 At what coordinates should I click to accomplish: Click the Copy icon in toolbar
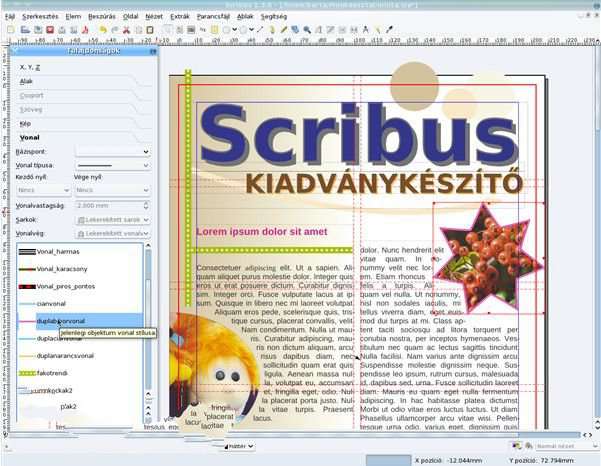(138, 30)
